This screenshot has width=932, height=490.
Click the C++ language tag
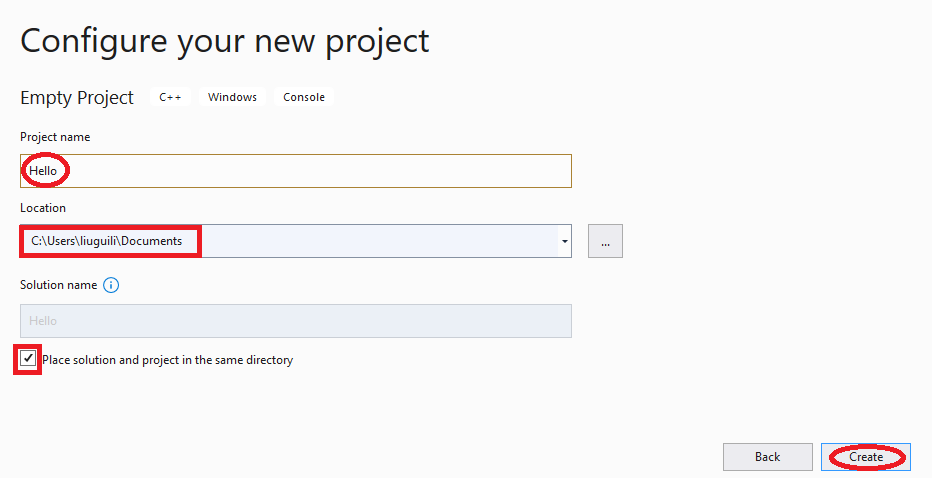click(x=170, y=97)
